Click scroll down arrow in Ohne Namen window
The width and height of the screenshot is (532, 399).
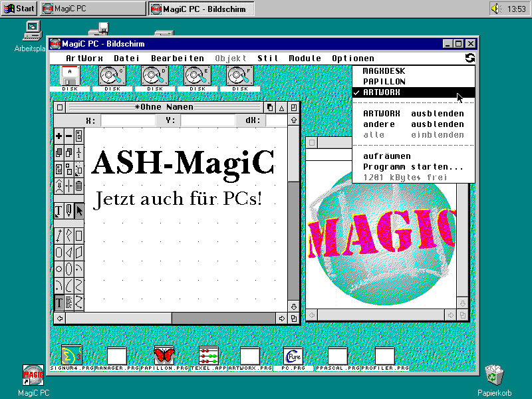click(x=293, y=307)
